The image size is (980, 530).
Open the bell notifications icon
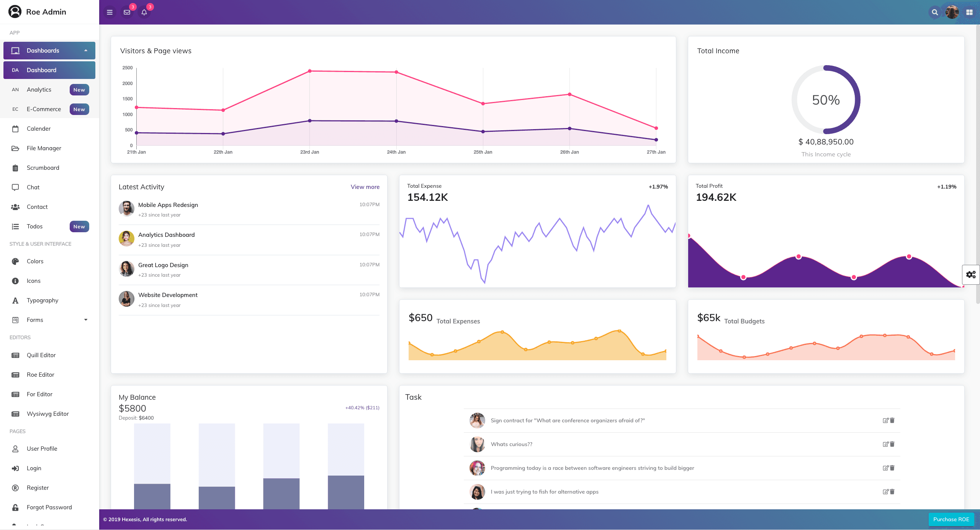pyautogui.click(x=144, y=12)
